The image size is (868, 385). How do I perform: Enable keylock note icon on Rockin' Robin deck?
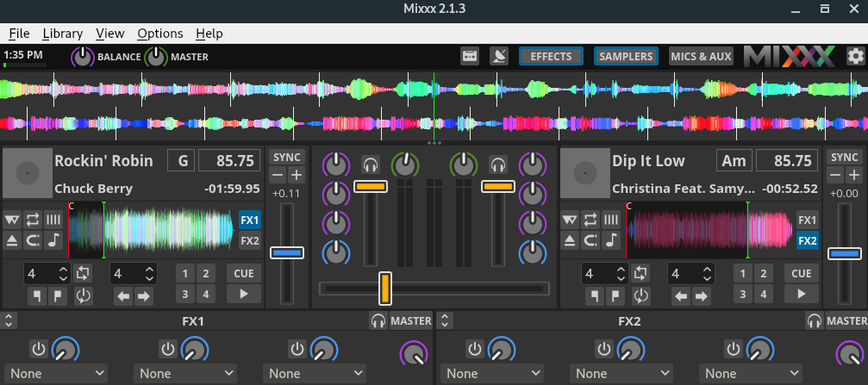tap(53, 240)
